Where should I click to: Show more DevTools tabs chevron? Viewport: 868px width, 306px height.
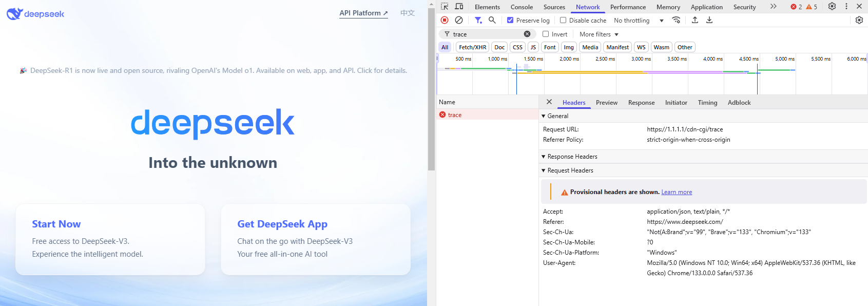pos(773,7)
